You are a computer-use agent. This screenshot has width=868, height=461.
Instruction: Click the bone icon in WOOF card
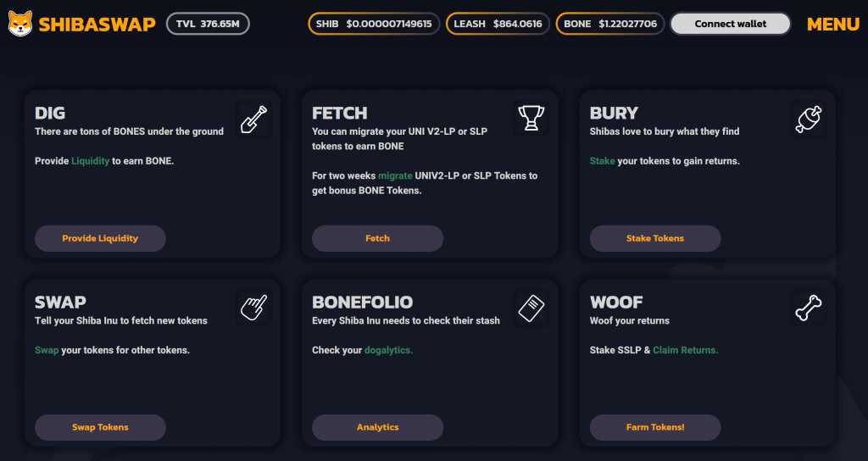pyautogui.click(x=809, y=308)
